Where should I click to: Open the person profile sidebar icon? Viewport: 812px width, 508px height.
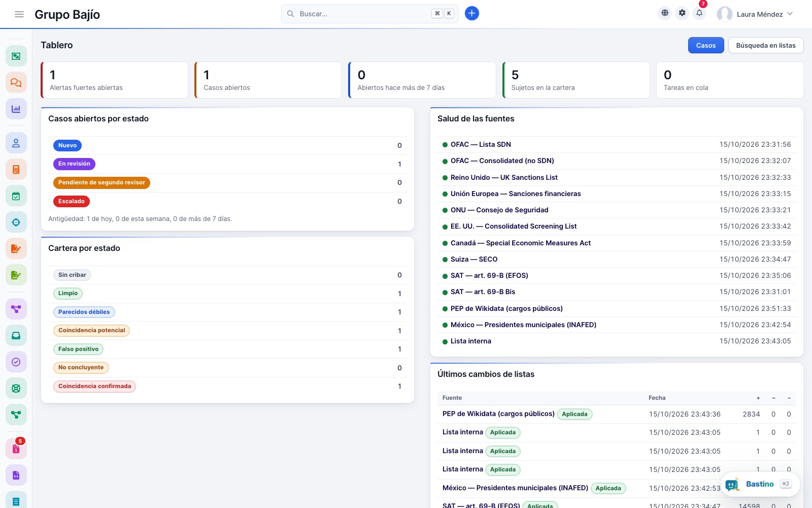[x=16, y=143]
